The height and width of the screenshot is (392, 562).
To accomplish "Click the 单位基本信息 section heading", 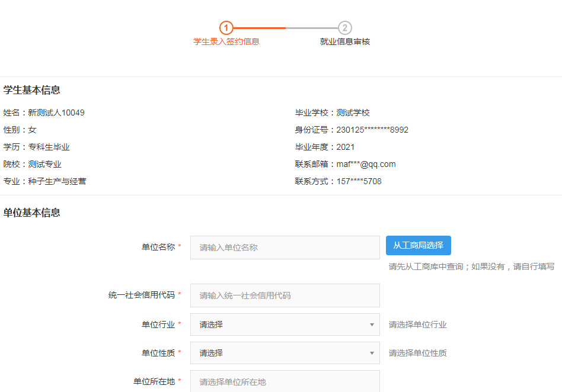I will pos(31,213).
